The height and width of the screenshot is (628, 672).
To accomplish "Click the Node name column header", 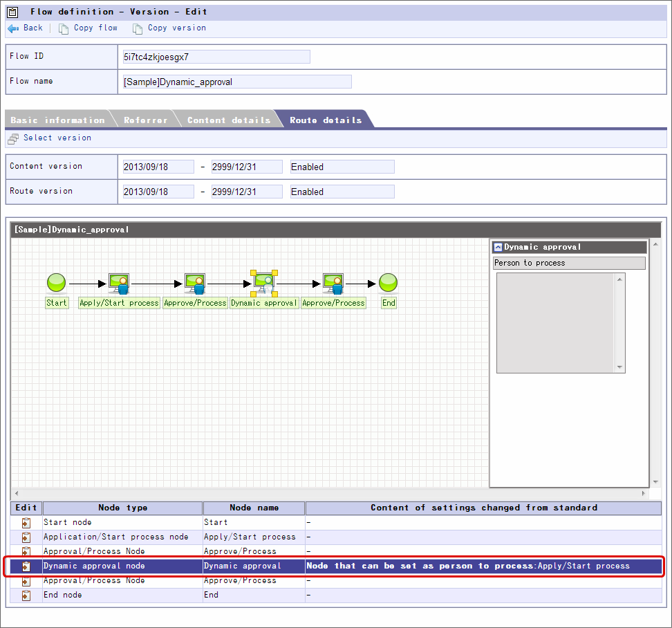I will 254,508.
